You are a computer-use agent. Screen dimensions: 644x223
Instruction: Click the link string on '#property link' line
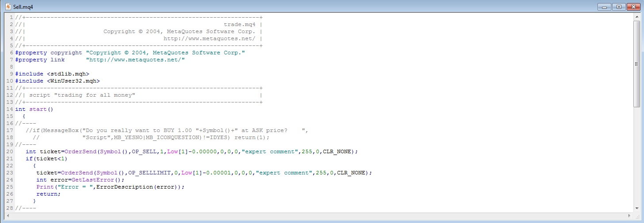tap(135, 60)
